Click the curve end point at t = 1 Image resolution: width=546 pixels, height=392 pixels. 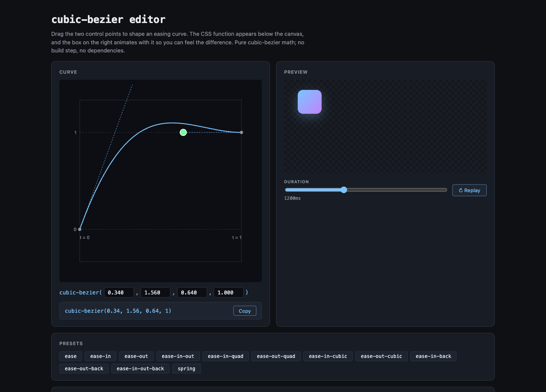[x=241, y=133]
